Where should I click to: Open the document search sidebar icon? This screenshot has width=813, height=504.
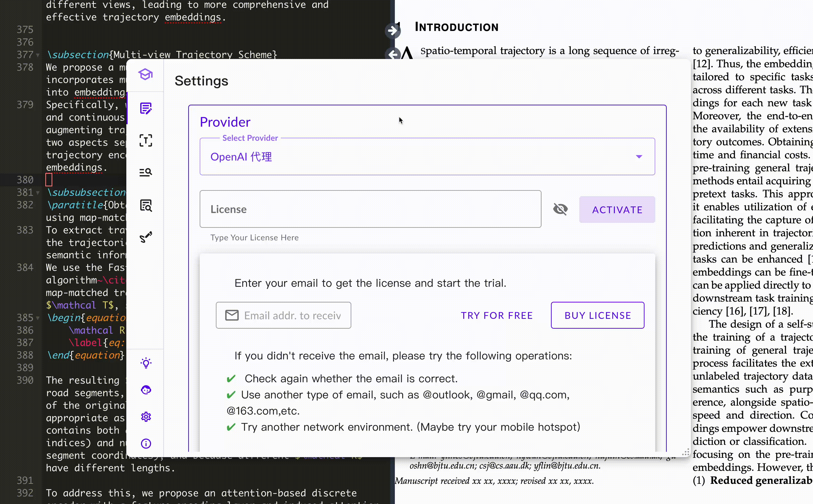[146, 205]
